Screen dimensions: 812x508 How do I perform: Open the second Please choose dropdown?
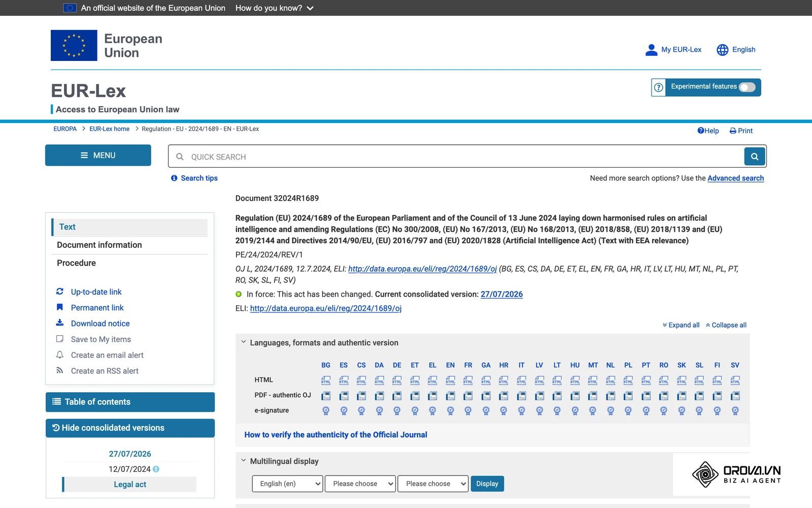[433, 484]
